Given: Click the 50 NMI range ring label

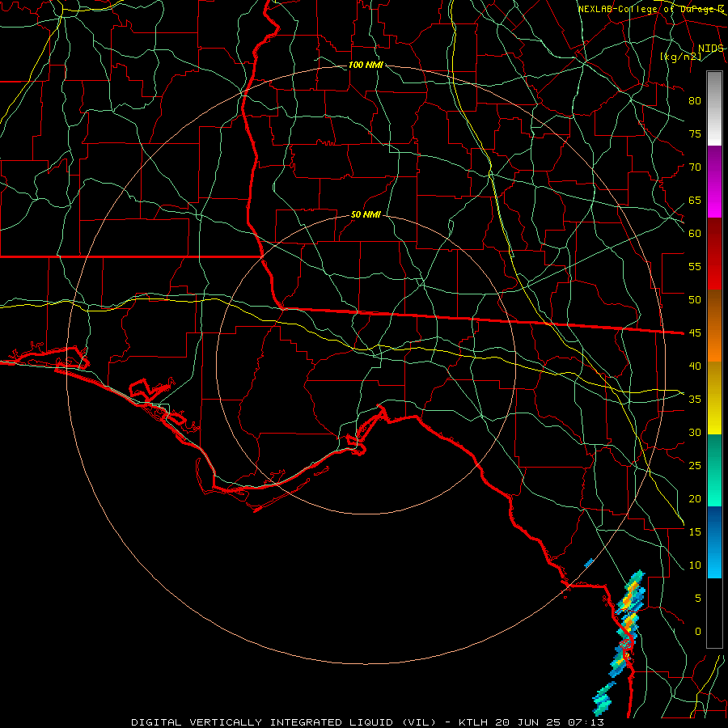Looking at the screenshot, I should click(366, 214).
